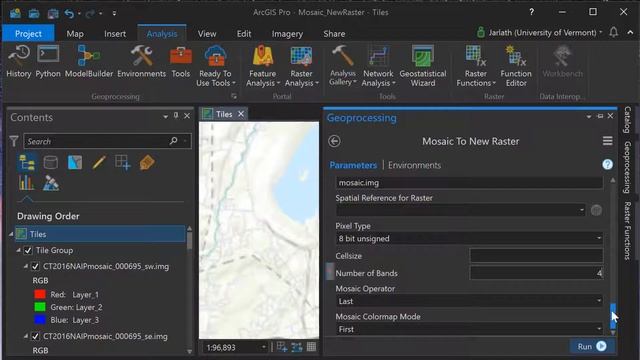Viewport: 640px width, 360px height.
Task: Click the Cellsize input field
Action: click(x=536, y=256)
